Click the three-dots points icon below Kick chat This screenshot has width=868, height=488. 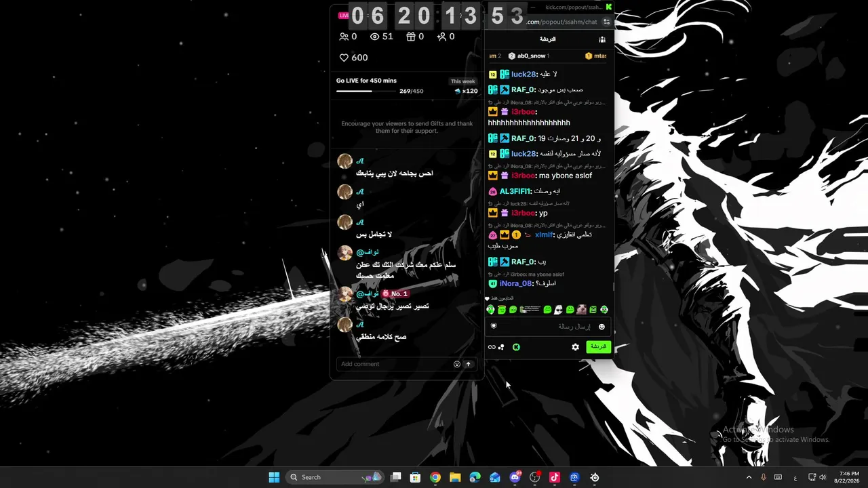click(501, 347)
